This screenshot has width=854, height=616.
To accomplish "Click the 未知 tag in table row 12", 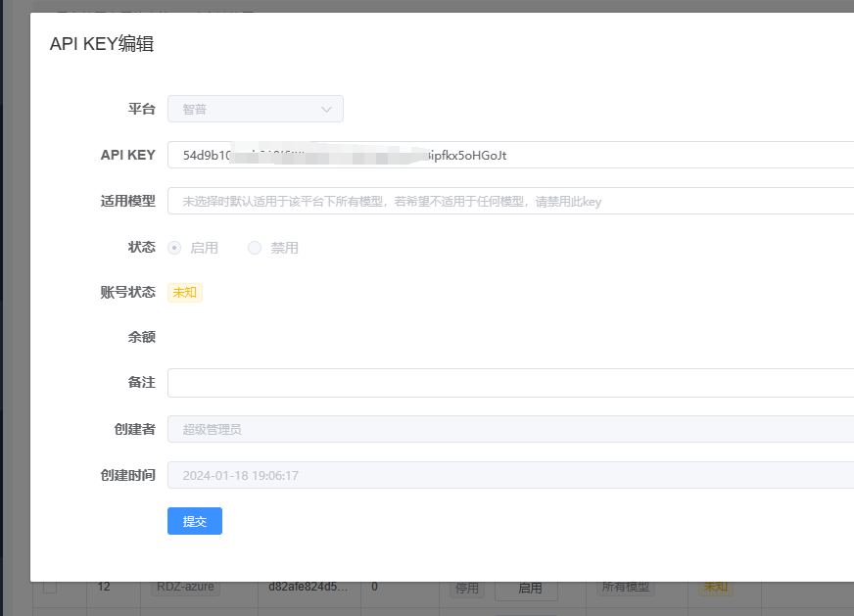I will click(x=716, y=588).
